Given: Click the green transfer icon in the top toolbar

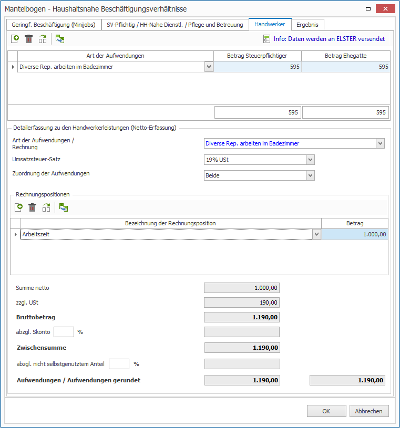Looking at the screenshot, I should (60, 39).
